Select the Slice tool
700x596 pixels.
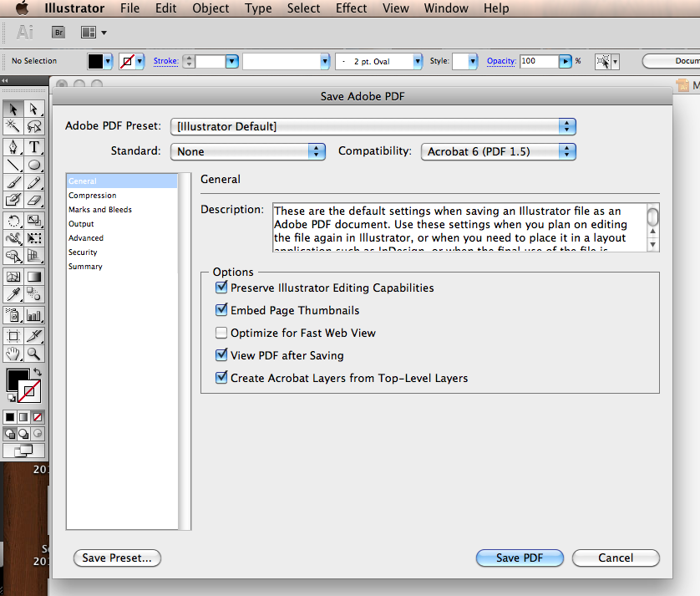point(34,336)
